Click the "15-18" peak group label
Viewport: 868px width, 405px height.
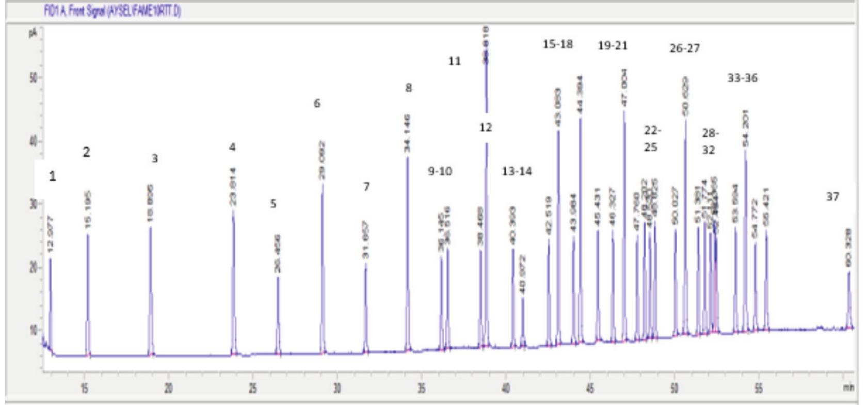[558, 44]
